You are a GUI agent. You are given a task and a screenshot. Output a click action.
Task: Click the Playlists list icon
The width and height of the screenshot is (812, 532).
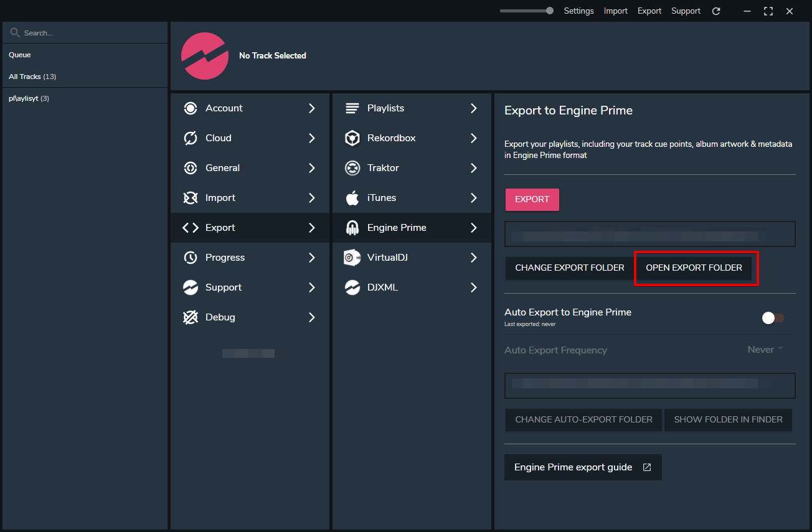[352, 108]
